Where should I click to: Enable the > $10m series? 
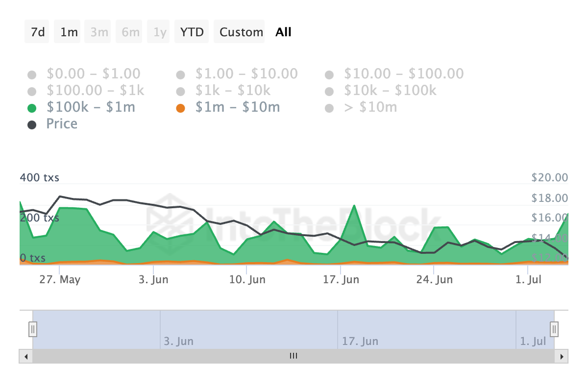pos(370,107)
